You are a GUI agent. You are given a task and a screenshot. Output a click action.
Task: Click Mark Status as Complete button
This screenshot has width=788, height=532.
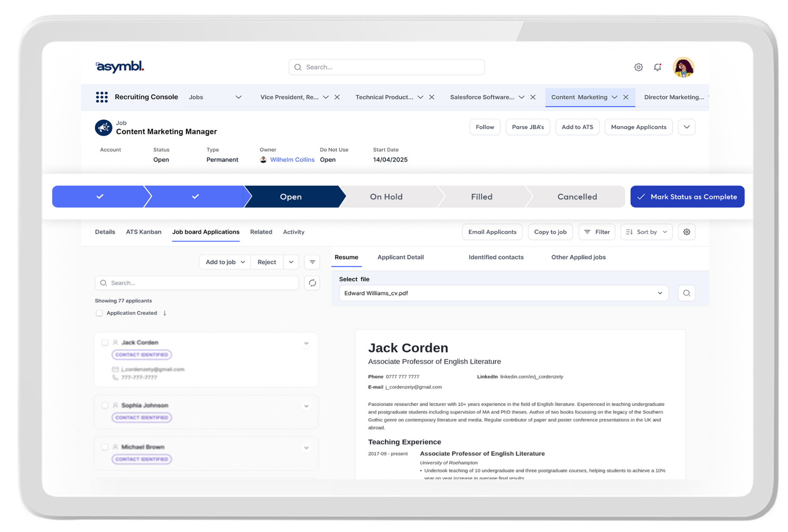pos(687,196)
